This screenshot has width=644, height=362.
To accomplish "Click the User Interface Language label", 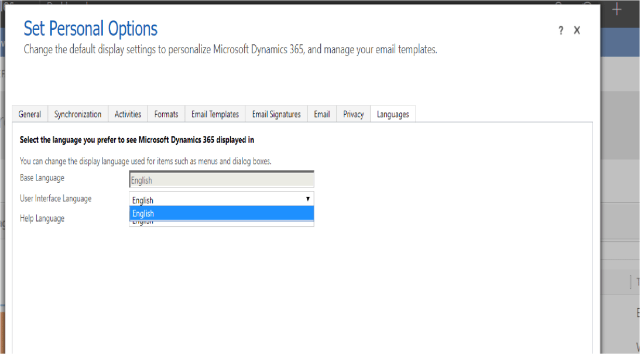I will click(x=56, y=199).
